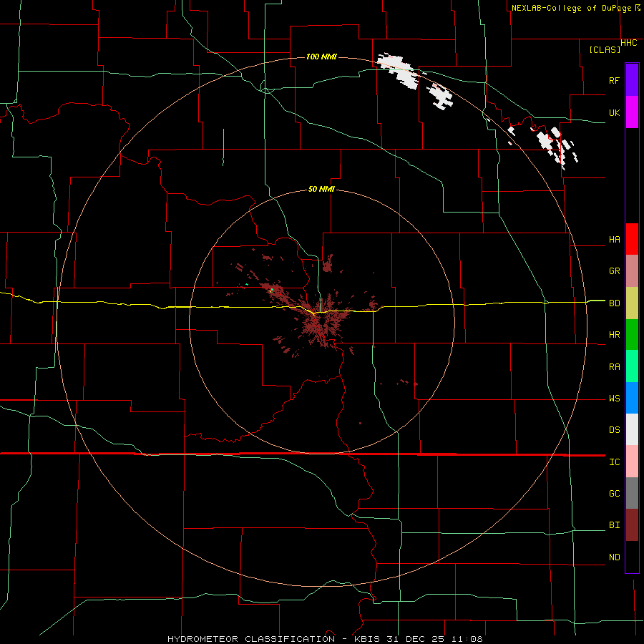
Task: Click the 'GR' legend label
Action: (x=614, y=271)
